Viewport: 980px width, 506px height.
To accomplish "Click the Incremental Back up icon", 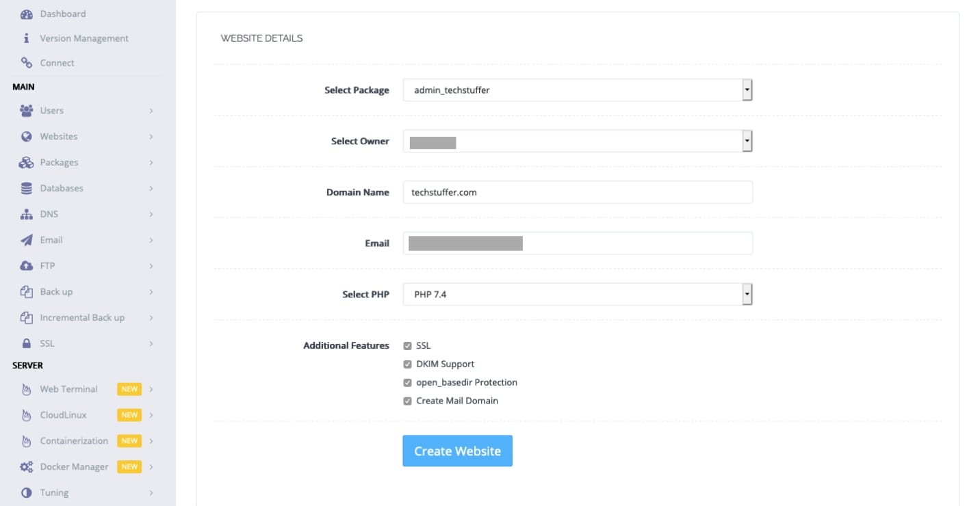I will pyautogui.click(x=27, y=317).
